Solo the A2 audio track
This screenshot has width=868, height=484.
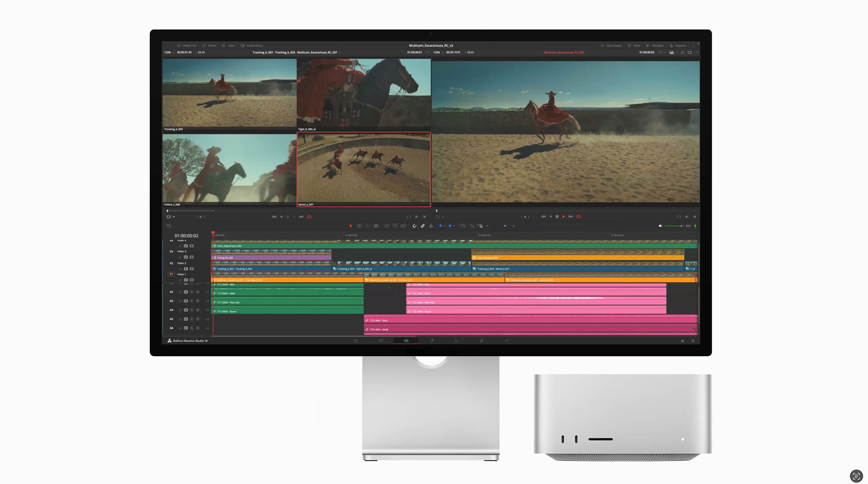192,292
